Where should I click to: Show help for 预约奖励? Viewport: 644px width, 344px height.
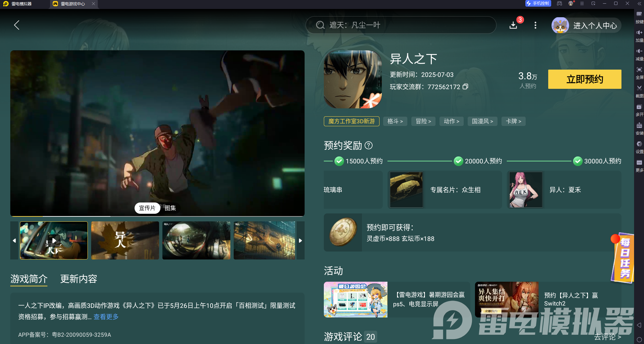point(369,145)
